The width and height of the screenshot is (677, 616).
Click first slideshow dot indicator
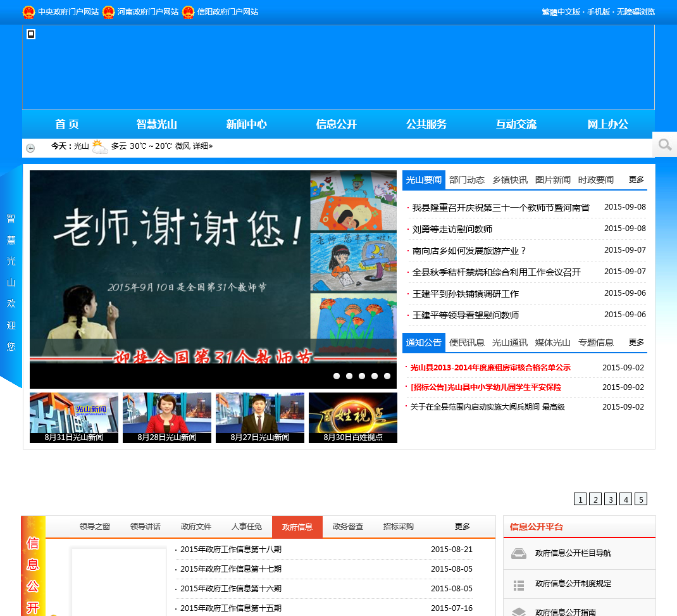[337, 376]
